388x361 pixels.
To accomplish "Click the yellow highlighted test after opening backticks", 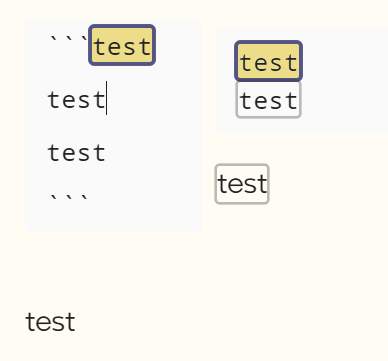I will tap(122, 45).
